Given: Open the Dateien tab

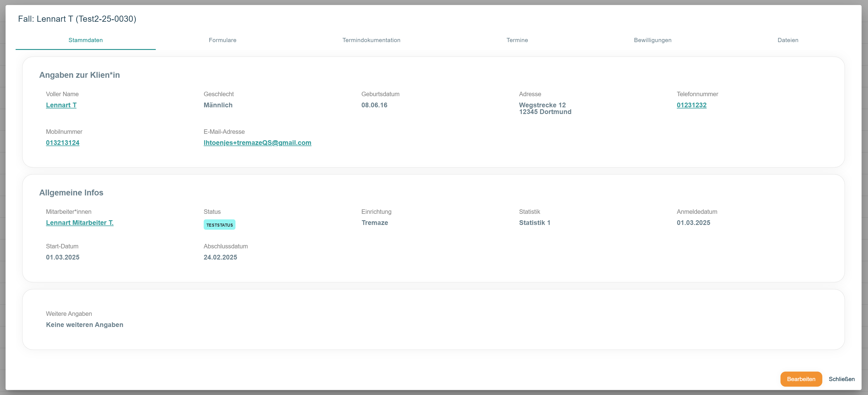Looking at the screenshot, I should (x=787, y=40).
